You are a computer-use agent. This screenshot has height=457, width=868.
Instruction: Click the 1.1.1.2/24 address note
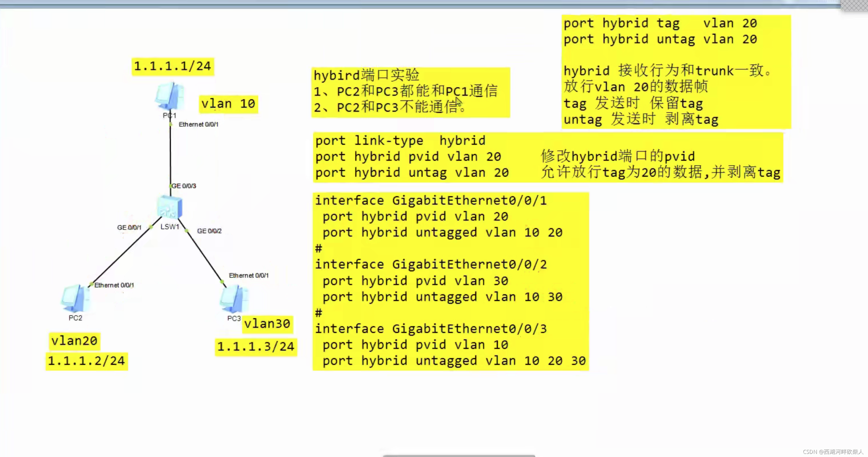(x=86, y=361)
